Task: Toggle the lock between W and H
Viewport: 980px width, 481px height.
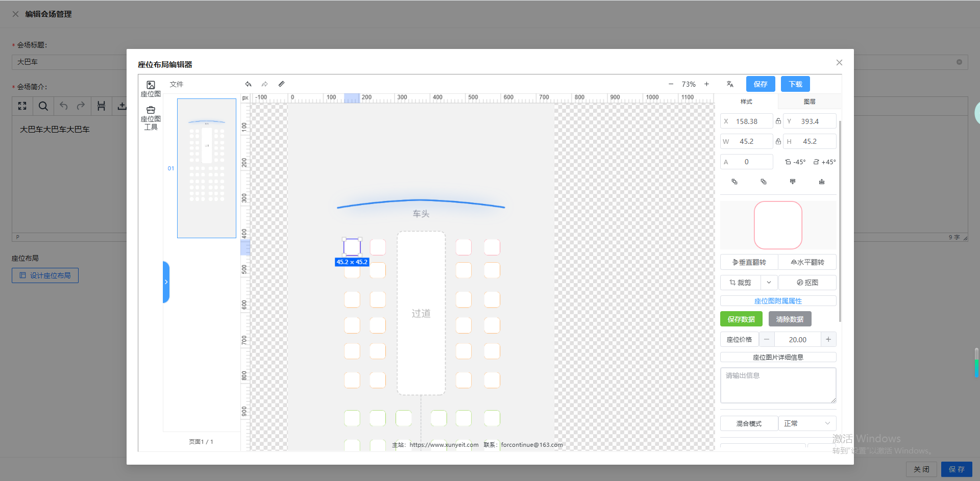Action: (x=778, y=141)
